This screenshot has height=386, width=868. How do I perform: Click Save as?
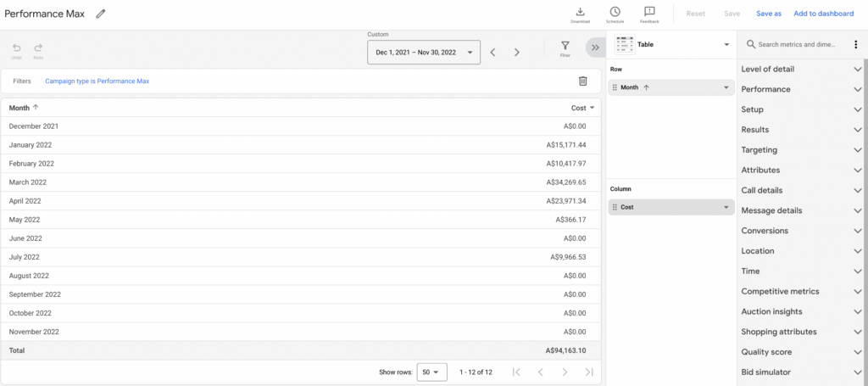click(769, 14)
